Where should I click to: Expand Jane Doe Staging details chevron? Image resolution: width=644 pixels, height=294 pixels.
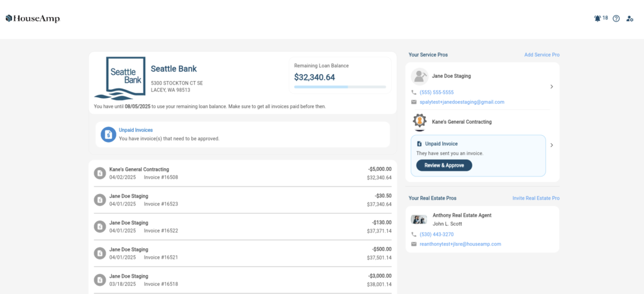[x=552, y=87]
